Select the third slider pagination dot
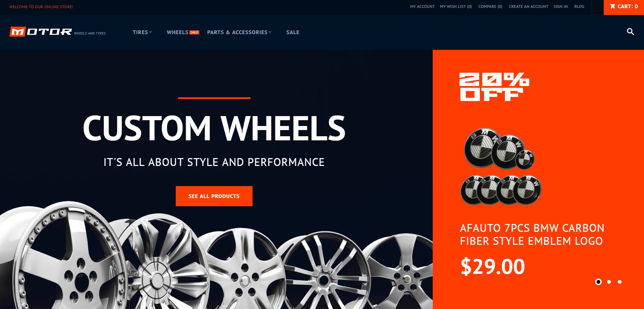The image size is (644, 309). tap(619, 282)
